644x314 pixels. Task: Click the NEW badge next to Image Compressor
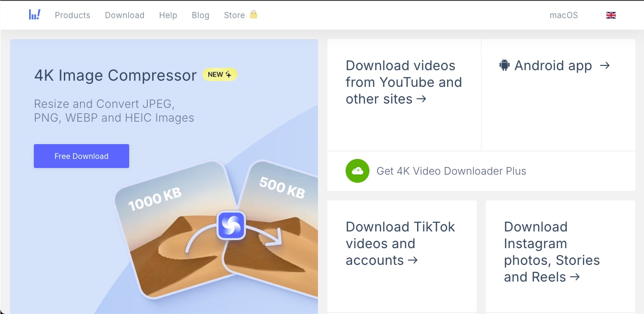click(x=220, y=74)
